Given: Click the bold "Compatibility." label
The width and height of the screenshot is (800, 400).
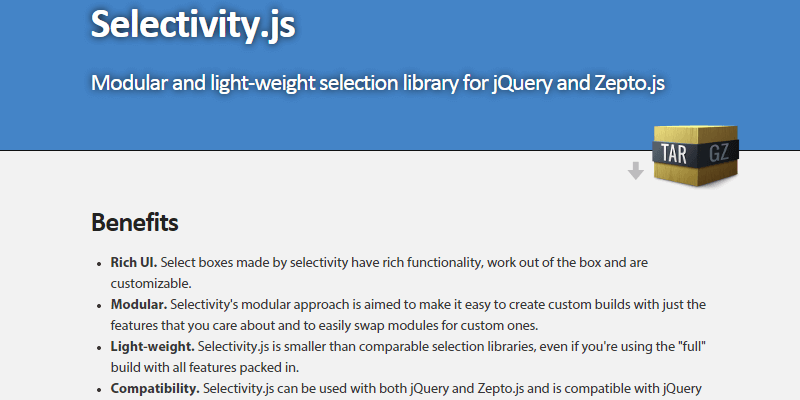Looking at the screenshot, I should pyautogui.click(x=155, y=388).
